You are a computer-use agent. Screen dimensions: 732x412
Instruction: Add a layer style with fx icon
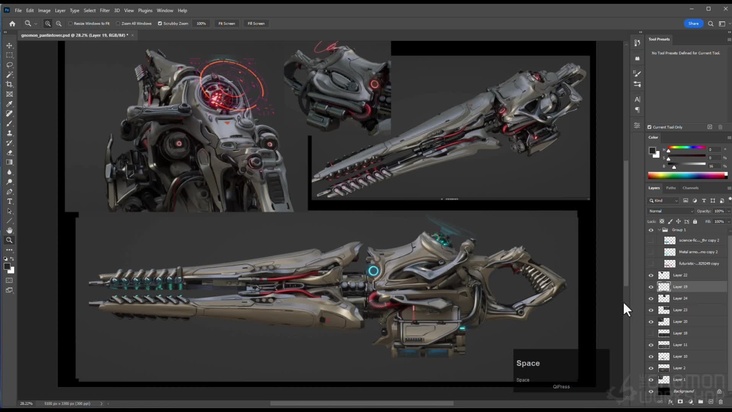[x=670, y=401]
